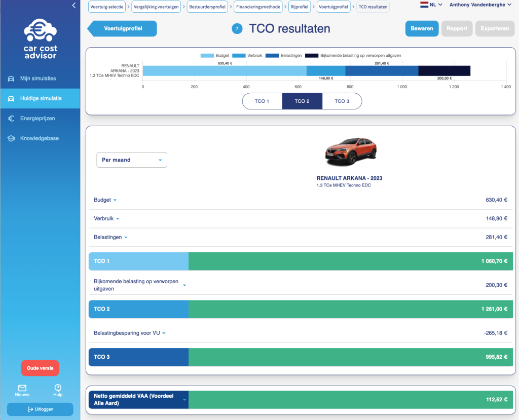Image resolution: width=519 pixels, height=420 pixels.
Task: Switch chart to TCO 1
Action: point(262,101)
